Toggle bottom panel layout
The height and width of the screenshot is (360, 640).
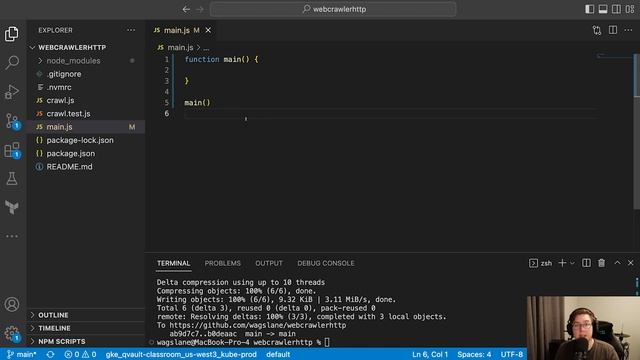pos(603,9)
